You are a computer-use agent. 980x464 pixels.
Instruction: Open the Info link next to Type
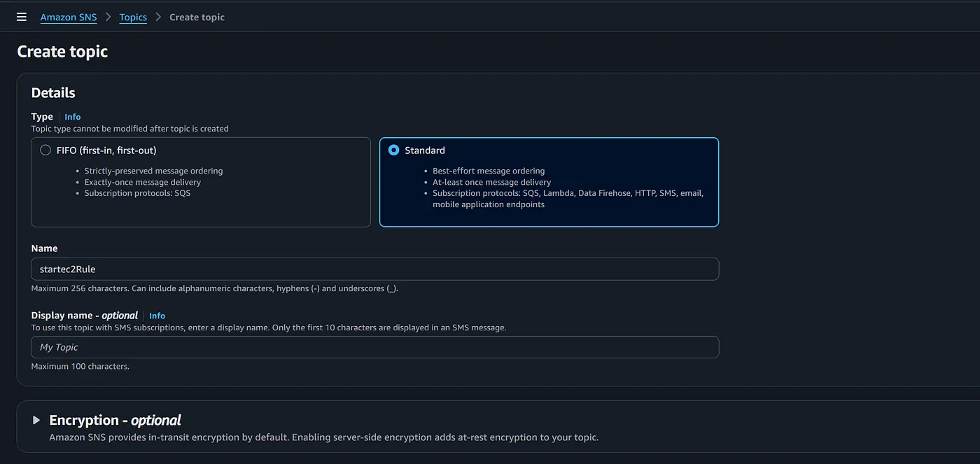pos(73,117)
